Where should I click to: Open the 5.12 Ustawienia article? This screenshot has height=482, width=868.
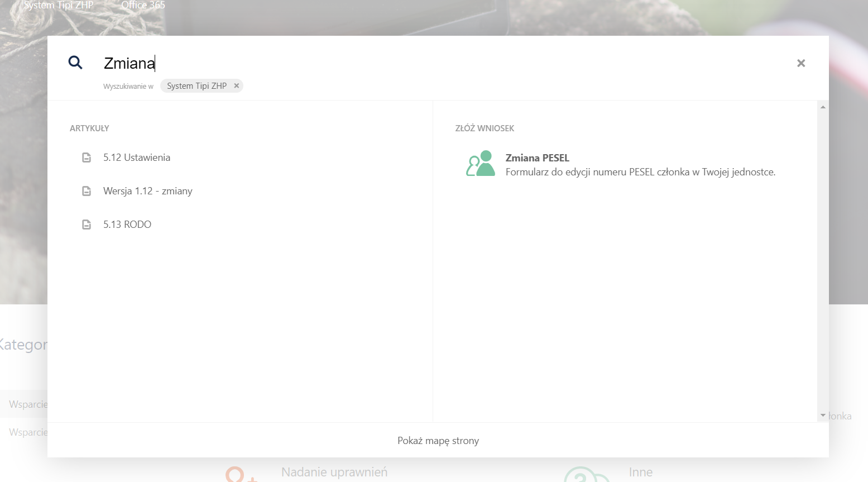(x=137, y=158)
